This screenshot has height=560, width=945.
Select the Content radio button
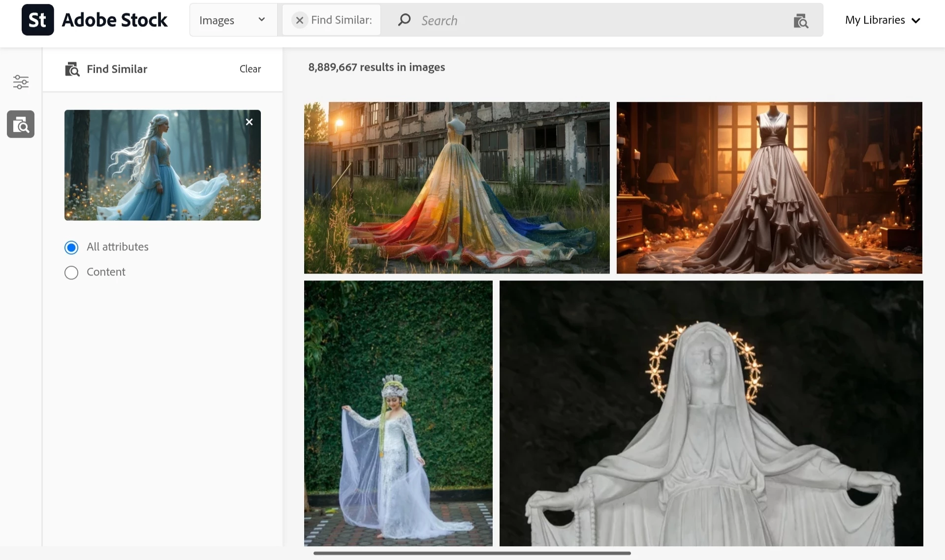71,273
